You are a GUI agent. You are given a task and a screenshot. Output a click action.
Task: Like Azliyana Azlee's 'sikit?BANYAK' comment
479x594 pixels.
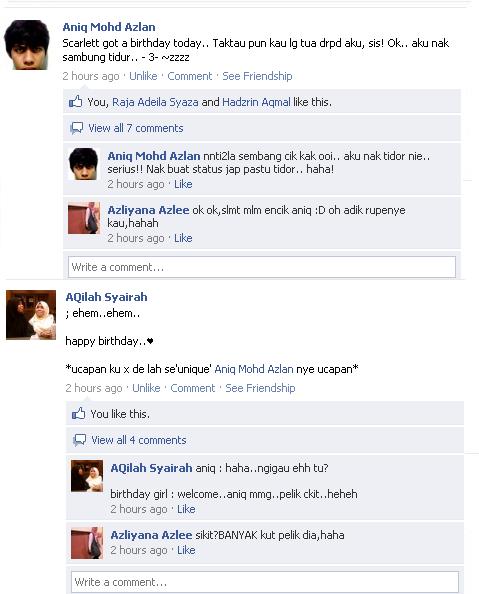click(x=186, y=550)
